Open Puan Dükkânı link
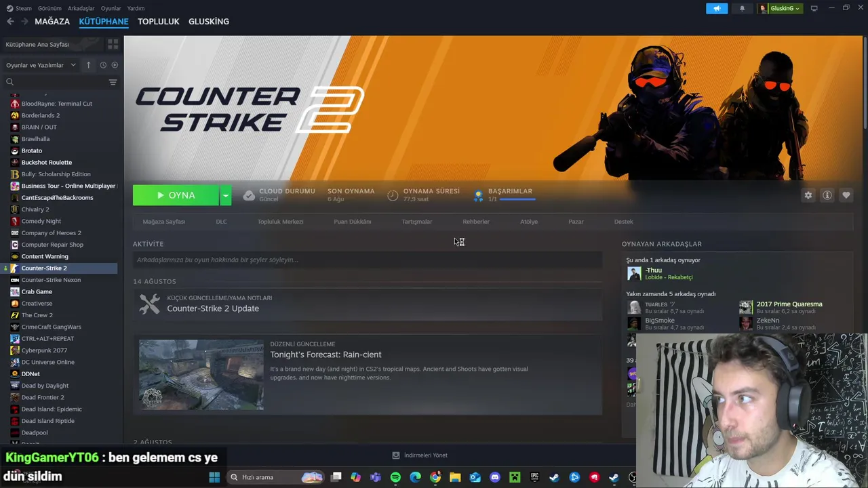Viewport: 868px width, 488px height. (352, 222)
